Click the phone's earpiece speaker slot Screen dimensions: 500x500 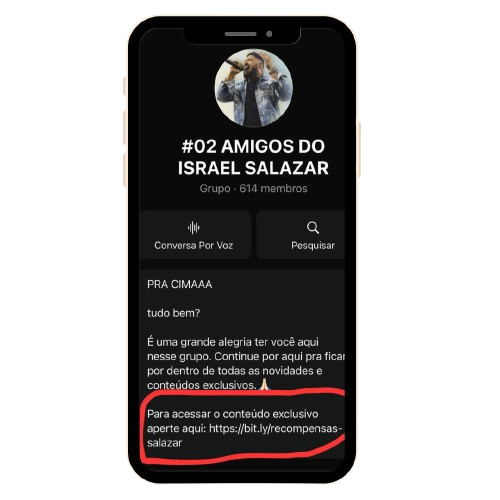point(241,34)
